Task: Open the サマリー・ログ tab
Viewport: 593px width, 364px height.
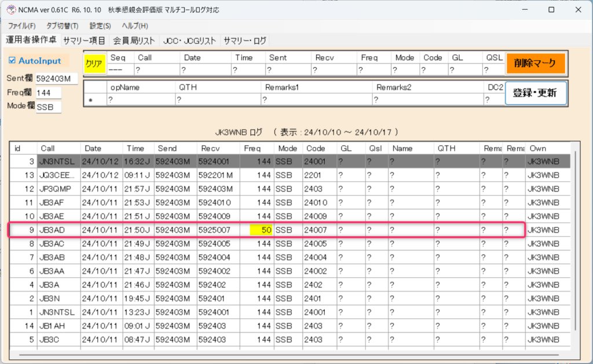Action: (x=244, y=41)
